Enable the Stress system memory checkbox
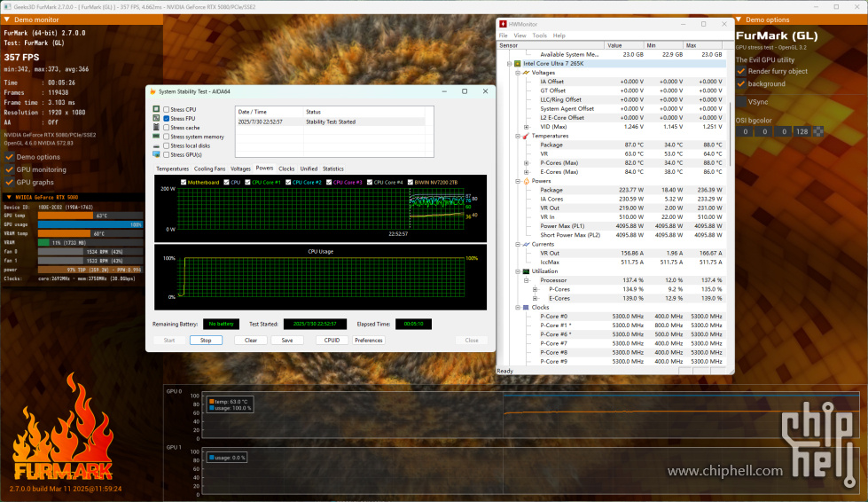 [x=166, y=137]
